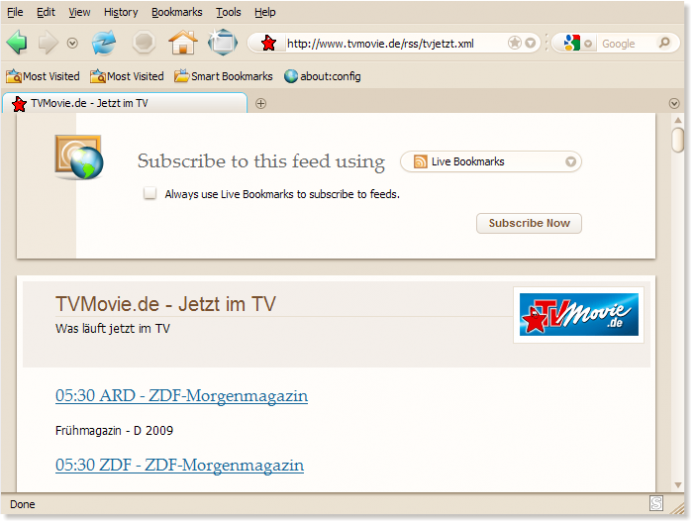Viewport: 695px width, 525px height.
Task: Click the feed globe icon
Action: pyautogui.click(x=79, y=157)
